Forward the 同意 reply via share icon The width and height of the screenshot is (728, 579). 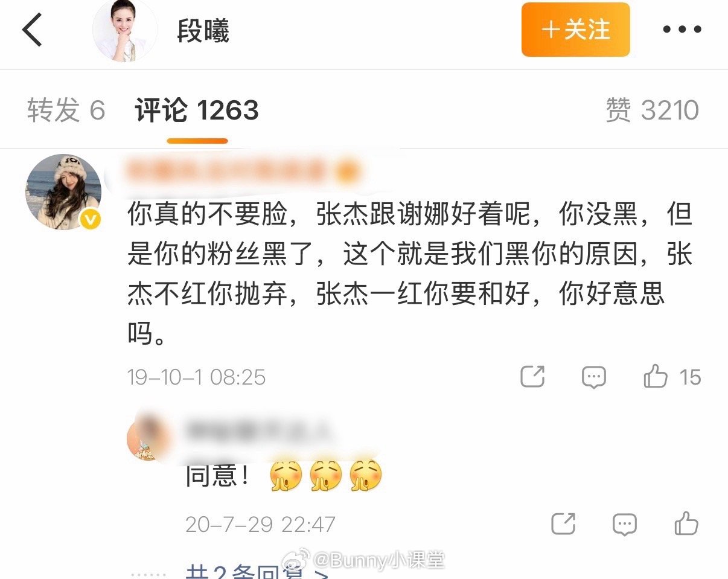(x=564, y=523)
